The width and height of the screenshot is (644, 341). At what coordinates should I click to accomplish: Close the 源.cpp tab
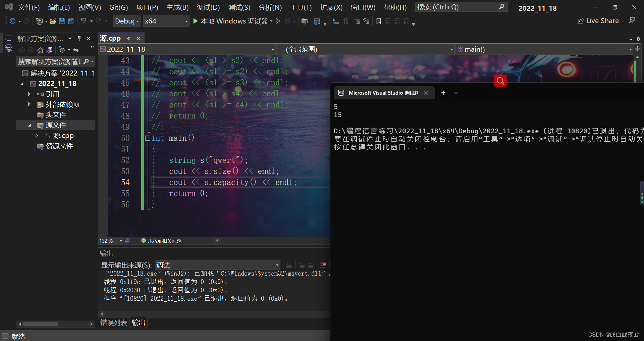(139, 39)
